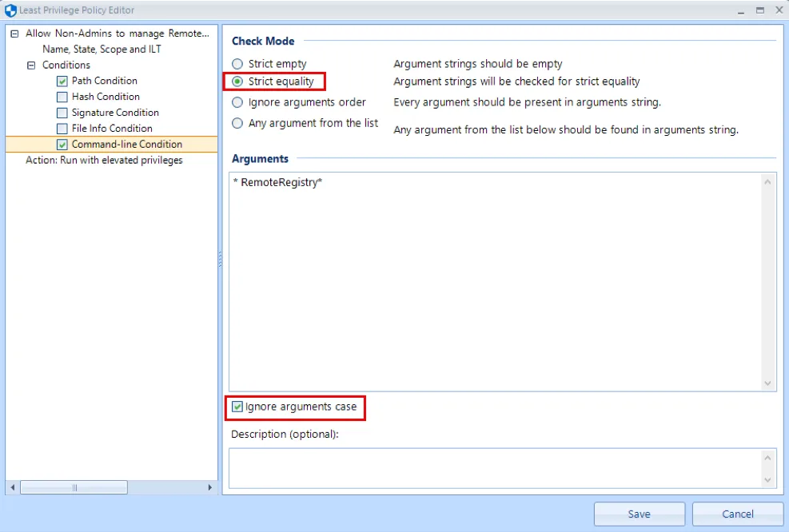Open Action: Run with elevated privileges
789x532 pixels.
pos(104,161)
